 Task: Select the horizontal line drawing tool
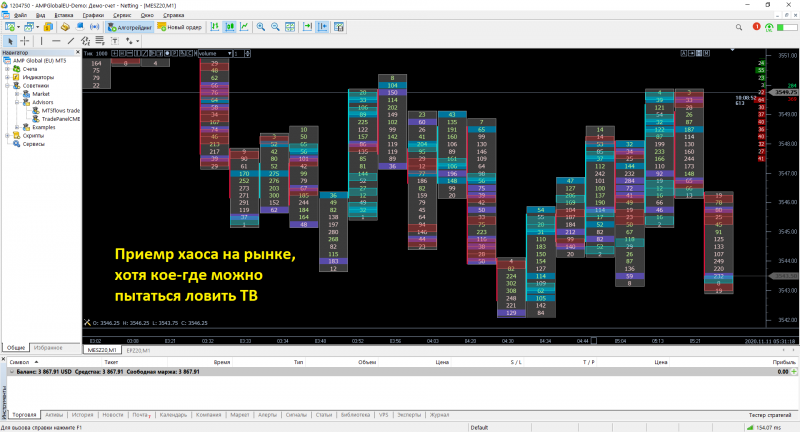(56, 41)
